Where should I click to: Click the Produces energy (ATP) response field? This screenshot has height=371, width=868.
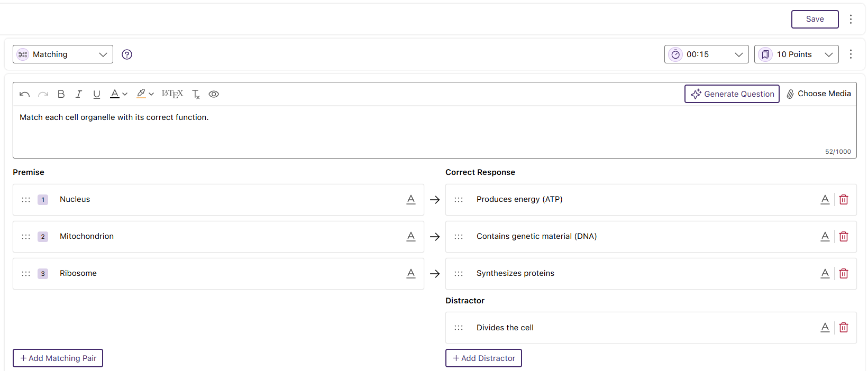(x=651, y=200)
